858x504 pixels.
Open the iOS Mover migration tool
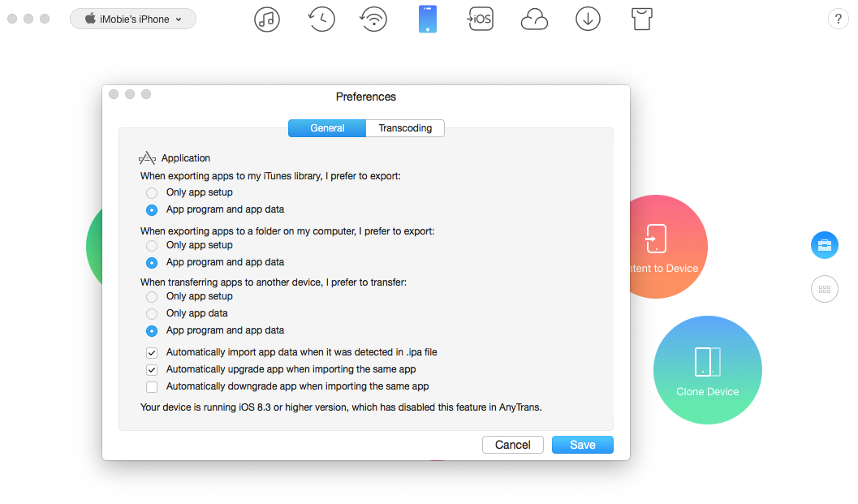click(x=481, y=19)
